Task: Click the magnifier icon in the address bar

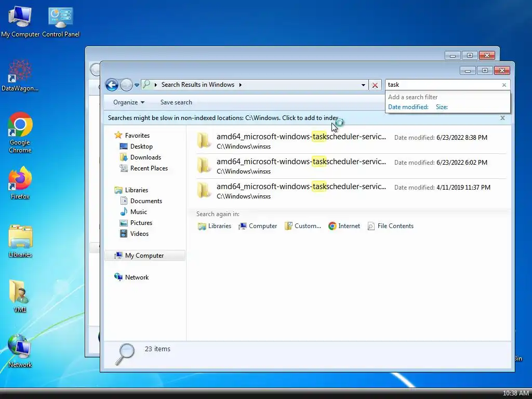Action: pyautogui.click(x=147, y=85)
